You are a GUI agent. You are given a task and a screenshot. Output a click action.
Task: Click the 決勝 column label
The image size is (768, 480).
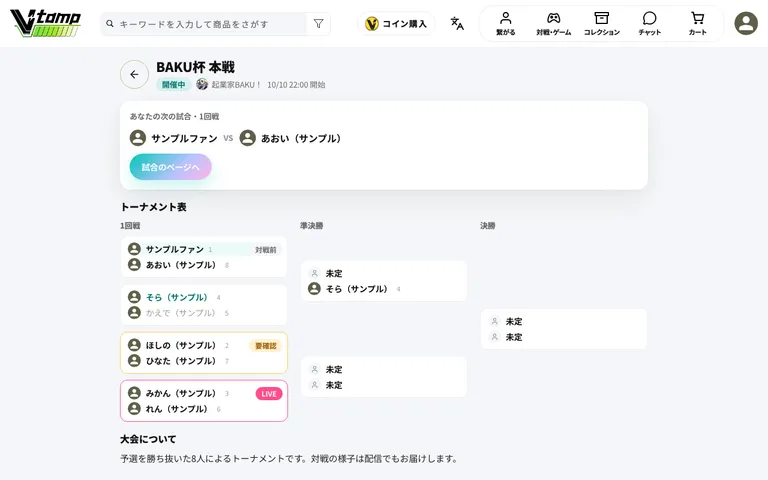488,226
